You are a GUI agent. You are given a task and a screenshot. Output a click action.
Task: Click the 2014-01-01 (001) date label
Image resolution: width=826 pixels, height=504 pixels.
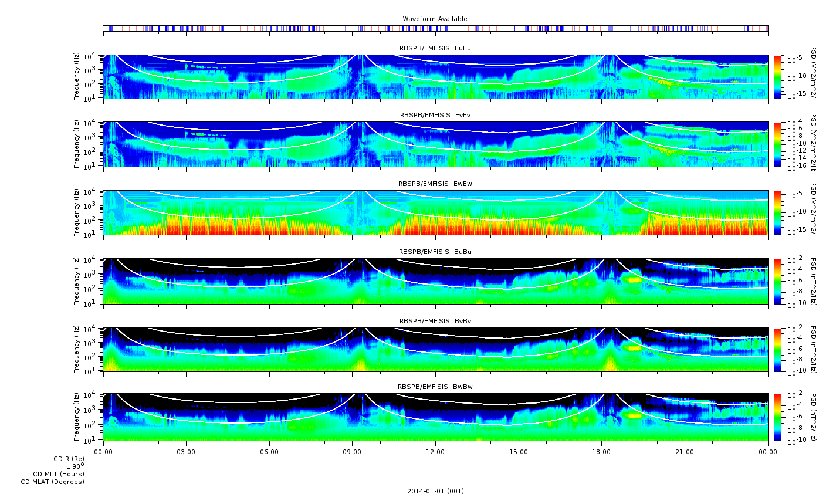(435, 491)
